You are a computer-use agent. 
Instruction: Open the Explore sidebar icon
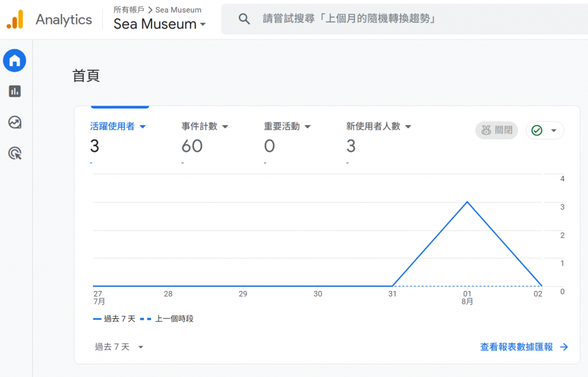[15, 122]
